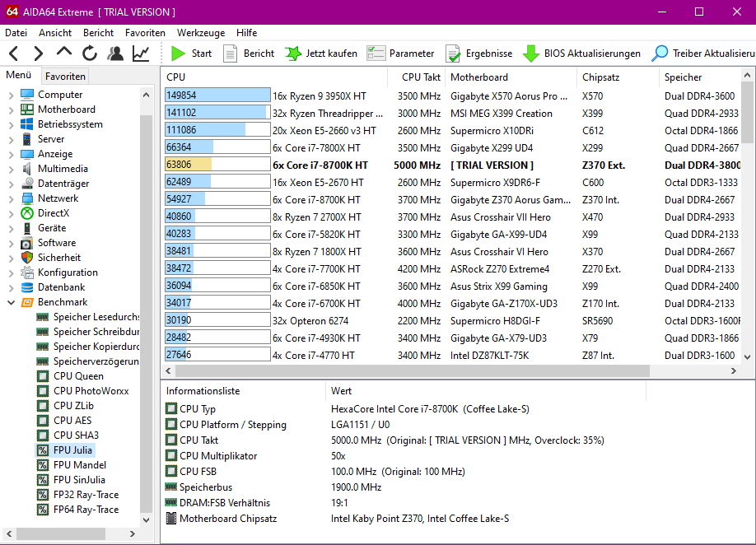
Task: Expand the Anzeige tree node
Action: tap(11, 154)
